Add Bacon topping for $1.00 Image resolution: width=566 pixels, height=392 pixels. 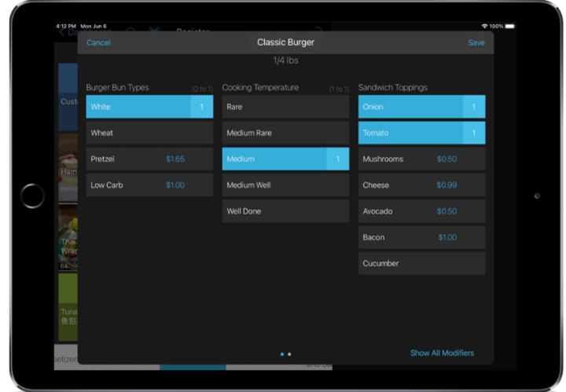(x=421, y=237)
